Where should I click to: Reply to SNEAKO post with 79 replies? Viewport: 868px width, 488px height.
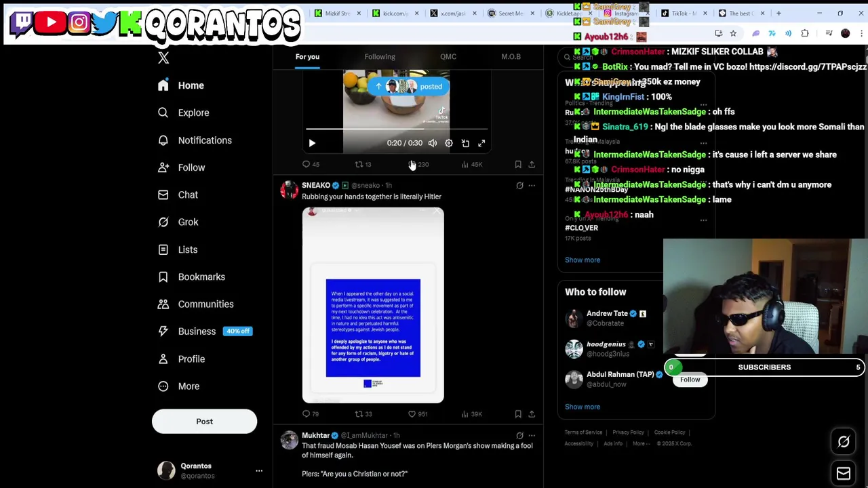pos(311,414)
